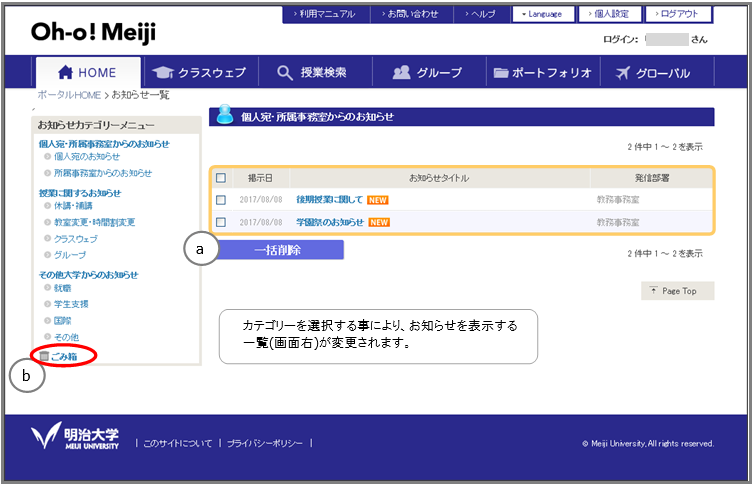
Task: Select the 教室変更・時間割変更 category
Action: 94,222
